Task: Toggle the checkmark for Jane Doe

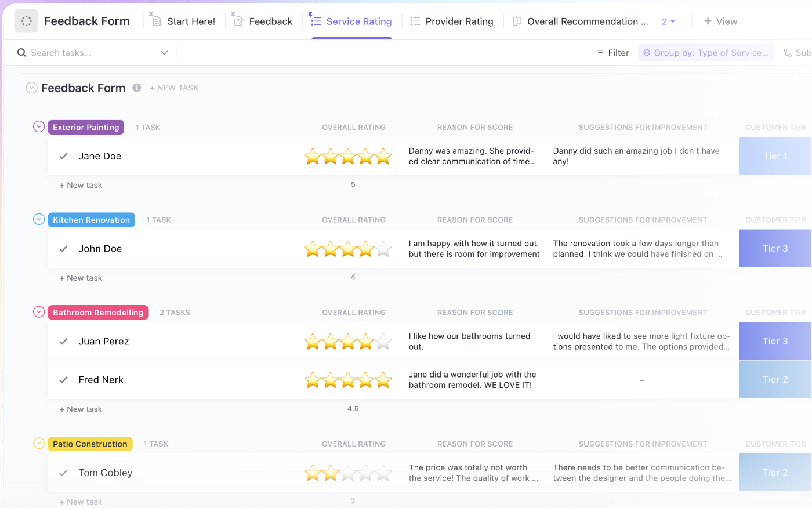Action: click(64, 156)
